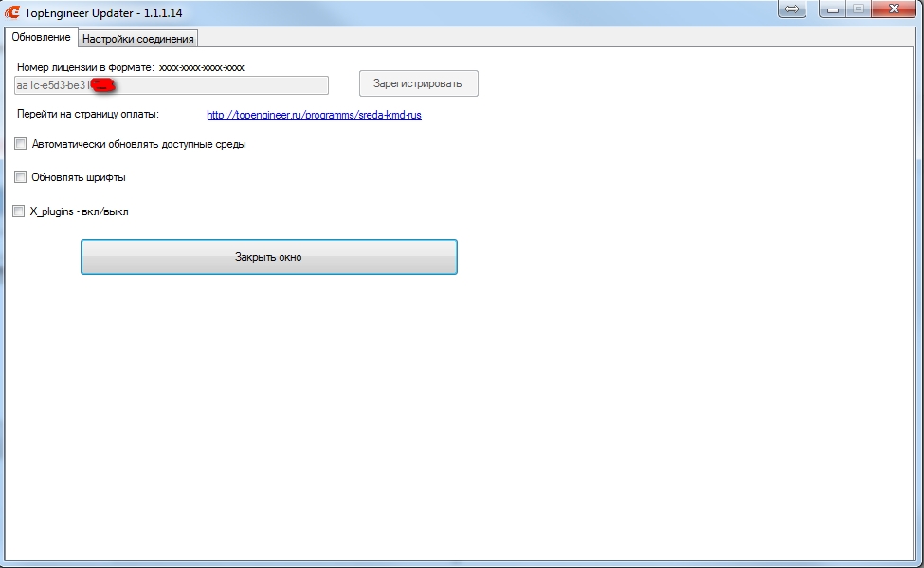Image resolution: width=924 pixels, height=568 pixels.
Task: Click the Перейти на страницу оплаты label
Action: point(88,115)
